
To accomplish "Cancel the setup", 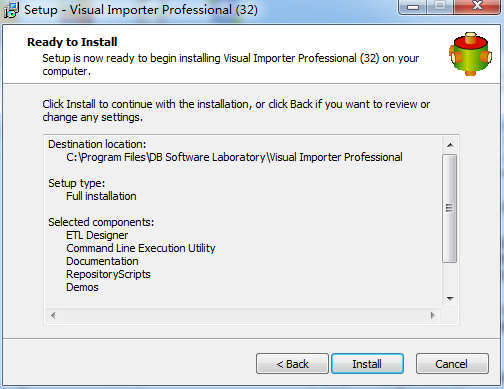I will pos(452,364).
